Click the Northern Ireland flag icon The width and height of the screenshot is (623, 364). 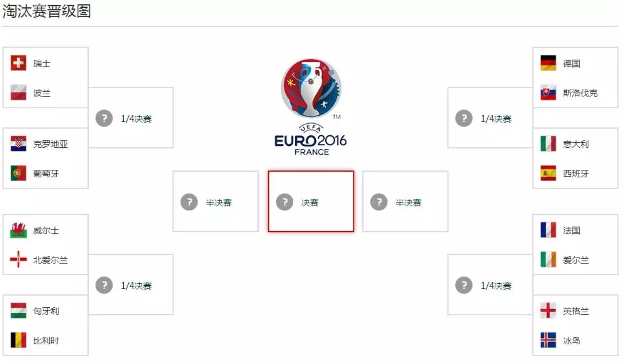click(18, 260)
